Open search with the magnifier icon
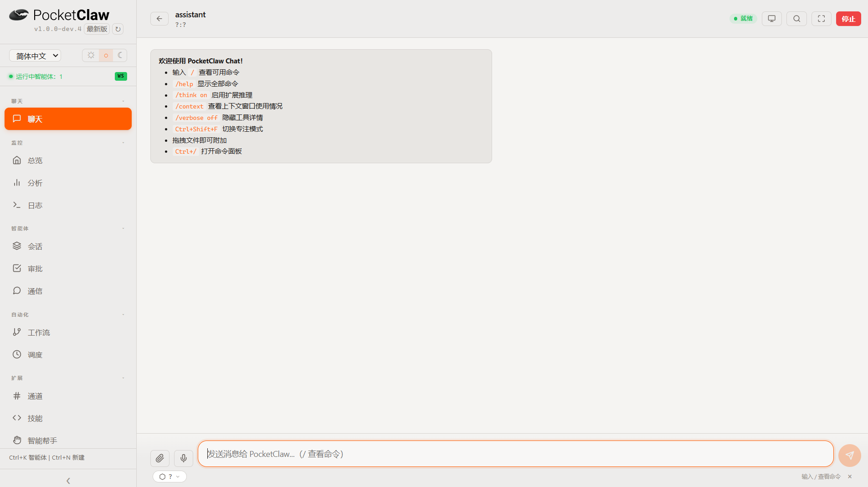This screenshot has height=487, width=868. click(796, 19)
